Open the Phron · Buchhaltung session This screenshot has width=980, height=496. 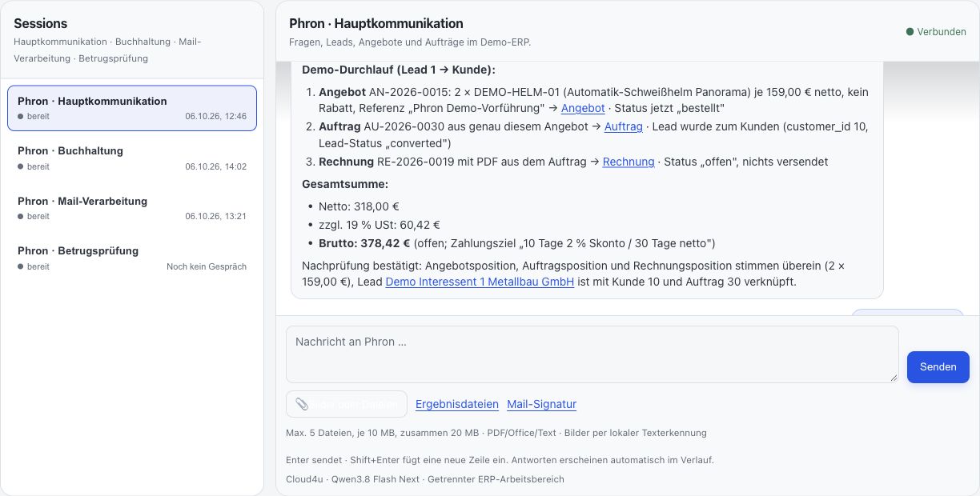coord(132,158)
